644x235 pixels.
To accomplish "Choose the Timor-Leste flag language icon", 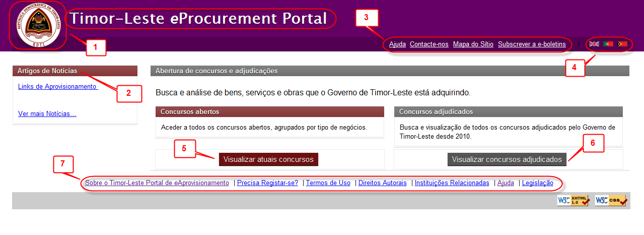I will (x=622, y=44).
